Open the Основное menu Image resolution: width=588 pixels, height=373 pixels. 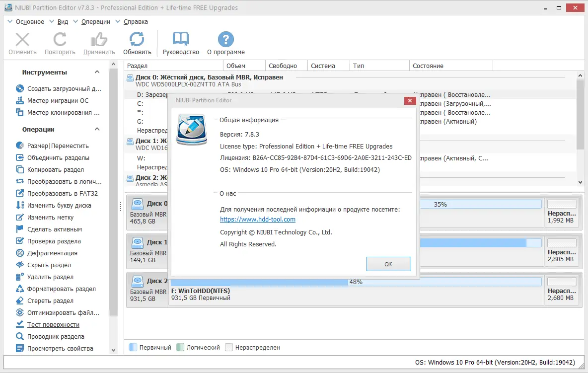click(x=30, y=21)
